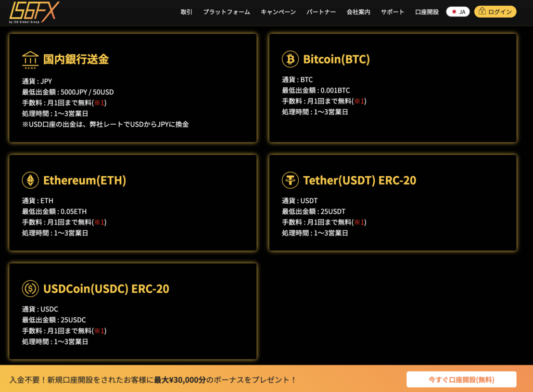Click 最低出金額 : 25USDC text

(x=54, y=320)
